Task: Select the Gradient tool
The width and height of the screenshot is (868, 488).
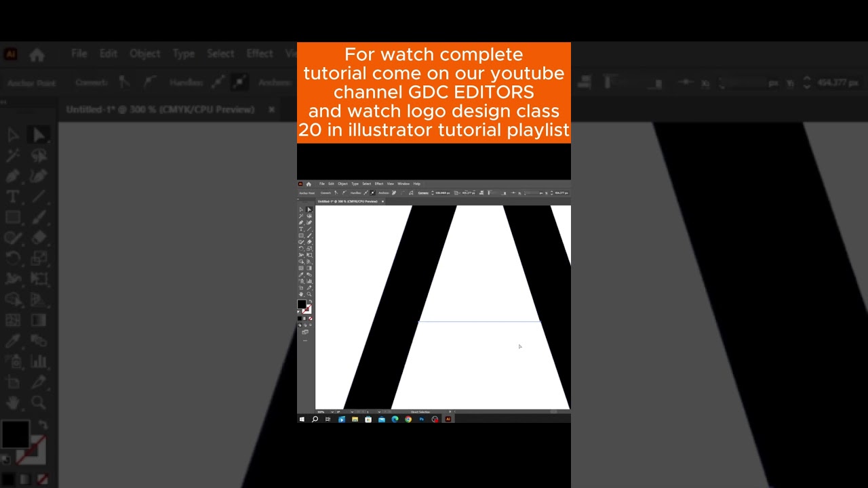Action: [x=309, y=268]
